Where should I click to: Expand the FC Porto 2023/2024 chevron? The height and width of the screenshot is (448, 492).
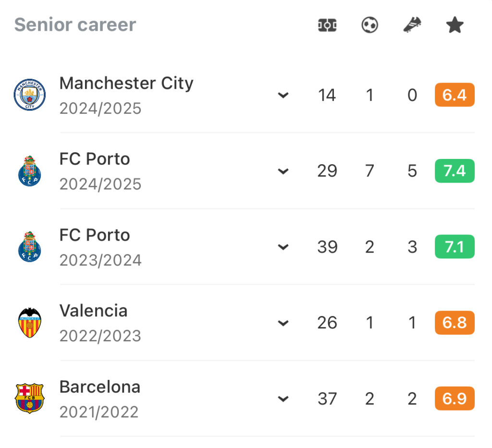point(283,247)
